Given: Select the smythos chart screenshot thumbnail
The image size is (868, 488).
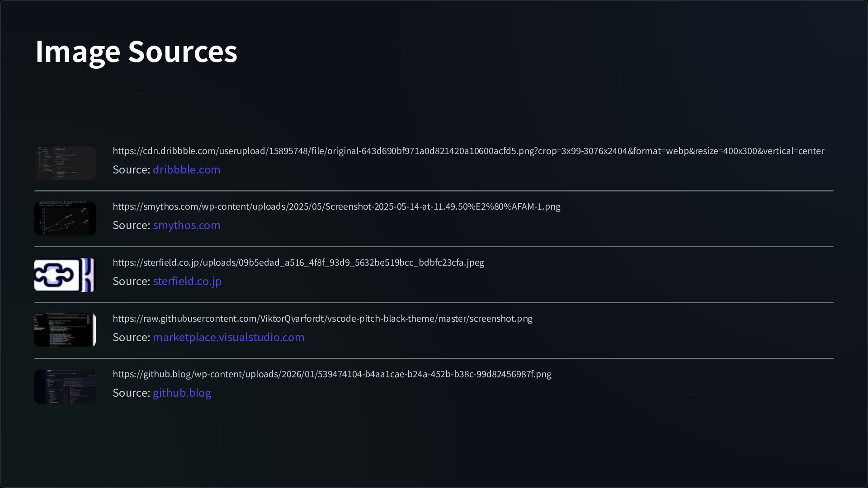Looking at the screenshot, I should (x=65, y=219).
